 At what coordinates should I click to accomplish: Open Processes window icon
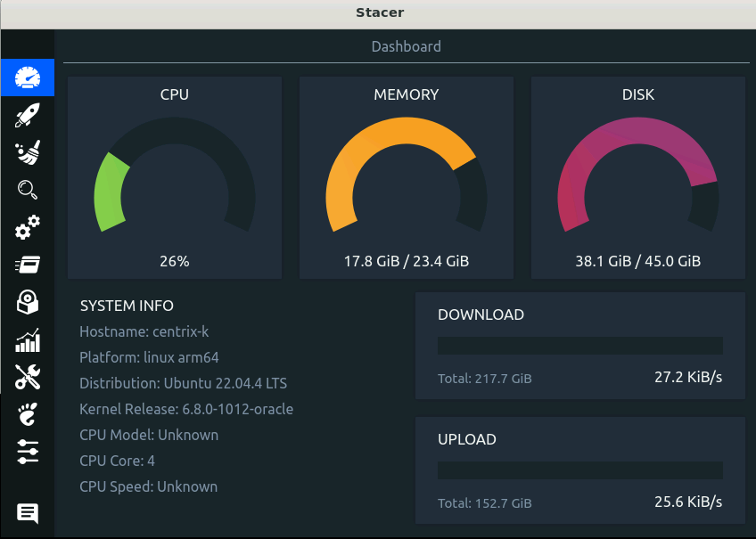point(28,265)
